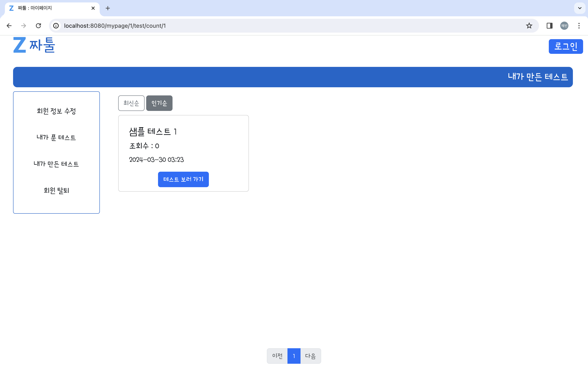This screenshot has width=588, height=367.
Task: Click the browser forward arrow
Action: point(23,26)
